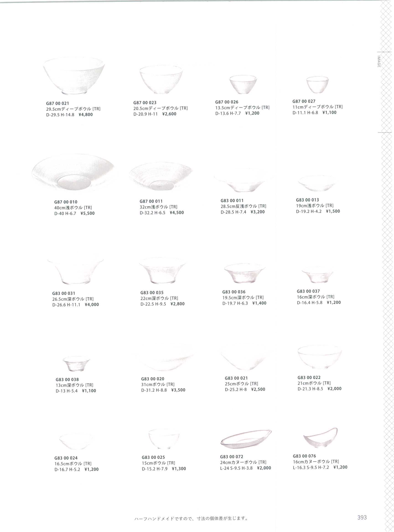Click the 13.5cm deep bowl G87 00 026 image
394x532 pixels.
pyautogui.click(x=243, y=84)
